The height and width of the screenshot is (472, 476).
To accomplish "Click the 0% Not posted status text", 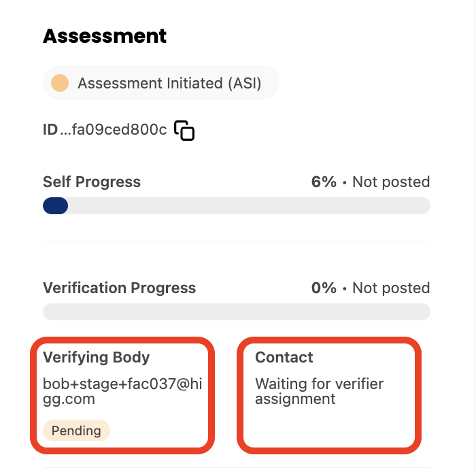I will pos(371,288).
